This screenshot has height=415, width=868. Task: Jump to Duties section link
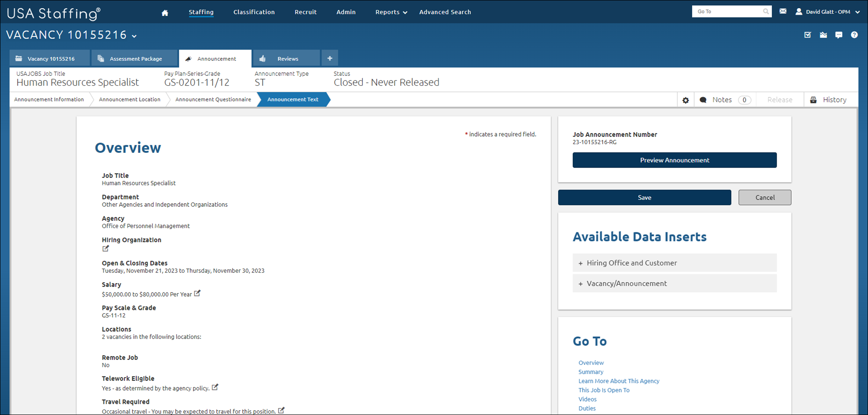click(x=587, y=408)
